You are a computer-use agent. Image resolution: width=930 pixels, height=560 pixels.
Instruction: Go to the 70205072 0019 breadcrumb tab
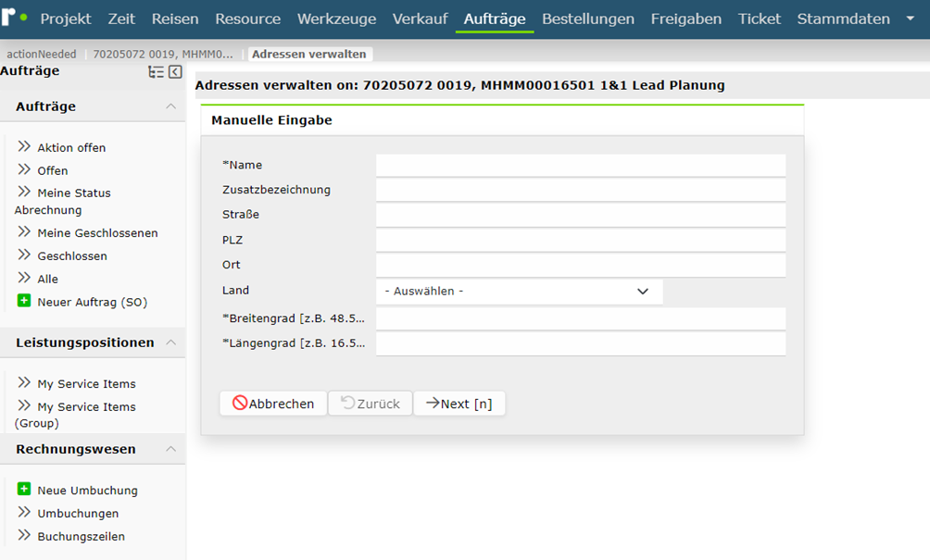click(x=163, y=54)
